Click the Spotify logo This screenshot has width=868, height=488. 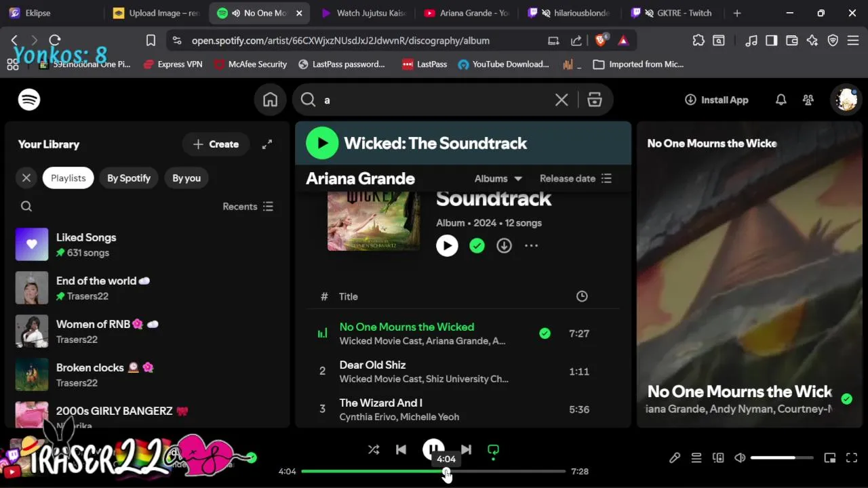[x=29, y=100]
